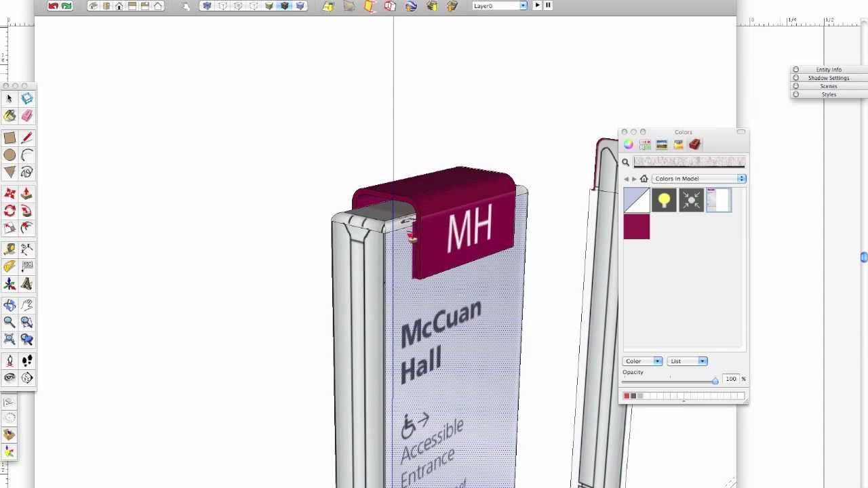Select the Orbit tool

(9, 306)
